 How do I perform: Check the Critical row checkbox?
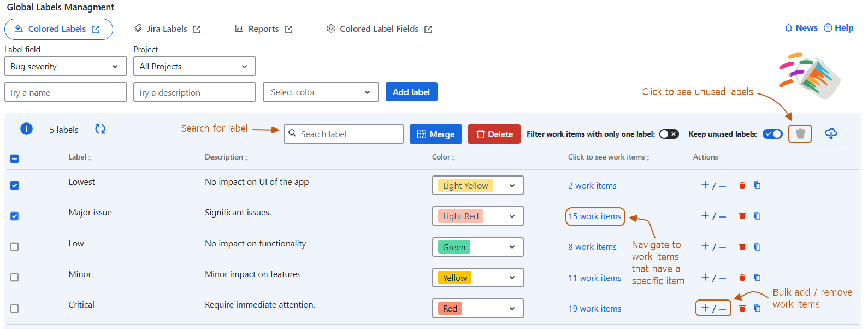click(15, 308)
